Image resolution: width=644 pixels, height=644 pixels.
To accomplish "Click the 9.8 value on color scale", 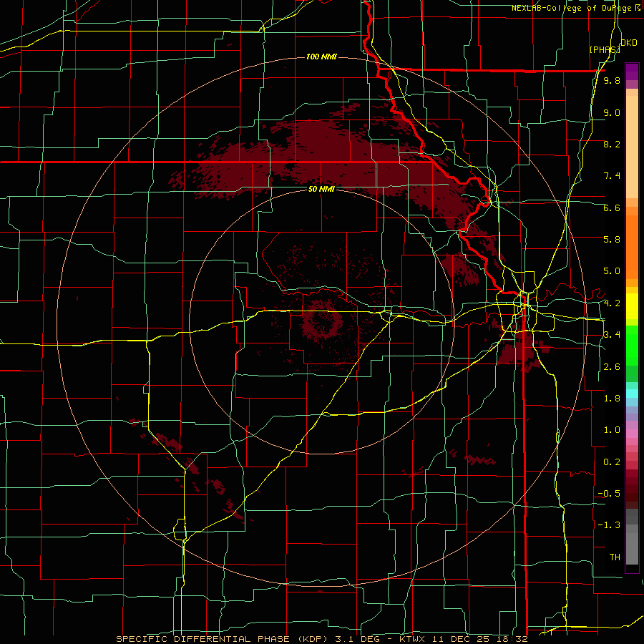I will point(612,80).
